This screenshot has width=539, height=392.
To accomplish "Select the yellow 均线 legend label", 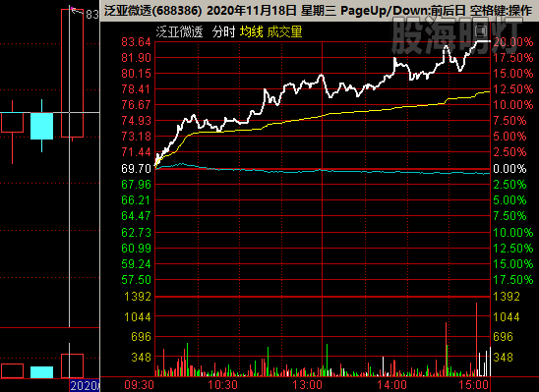I will (251, 31).
